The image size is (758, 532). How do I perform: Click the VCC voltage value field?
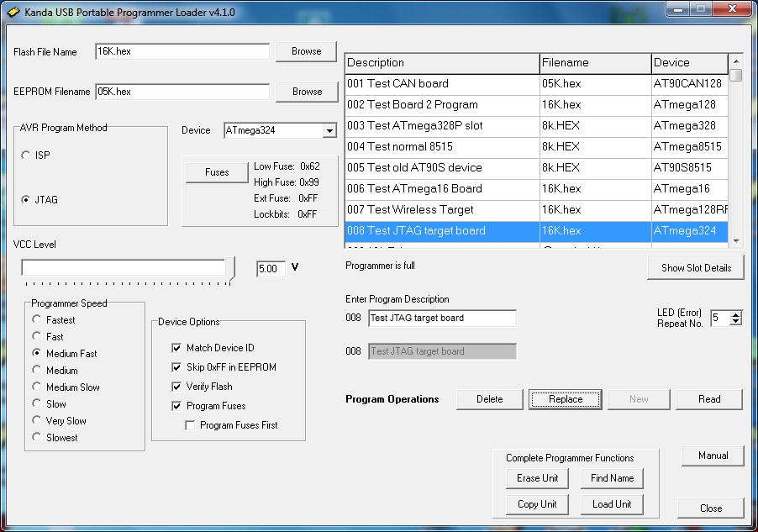271,268
